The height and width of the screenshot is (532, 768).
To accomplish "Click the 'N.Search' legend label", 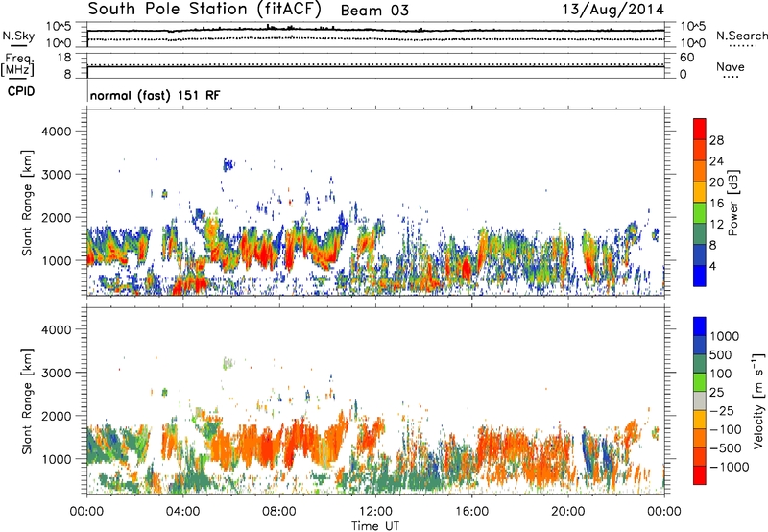I will (741, 36).
